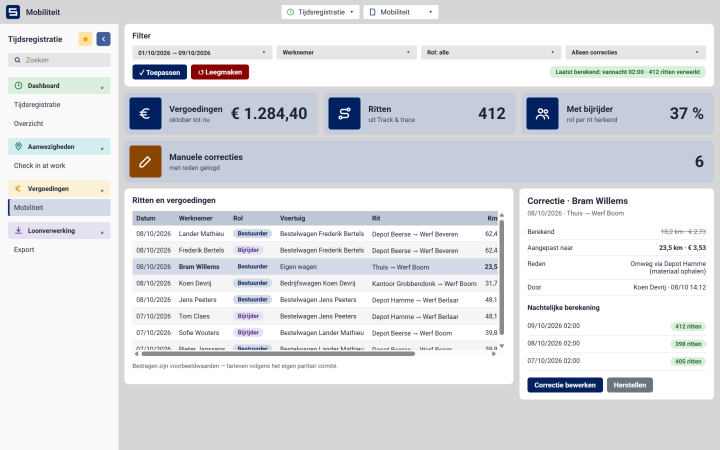Click the Toepassen button
The width and height of the screenshot is (720, 450).
(x=160, y=72)
